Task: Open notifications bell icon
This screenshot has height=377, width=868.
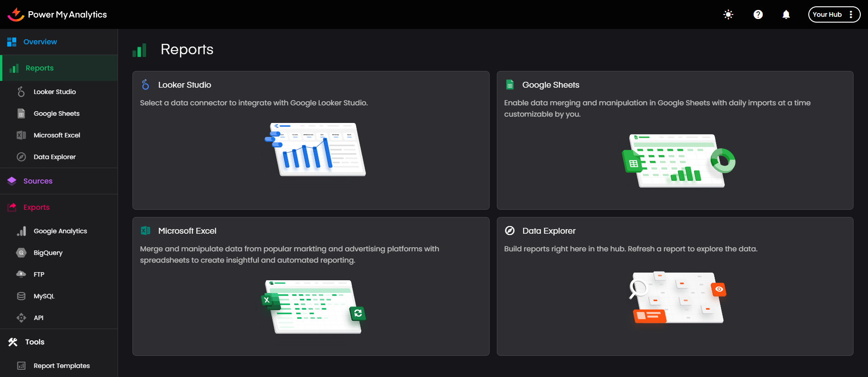Action: [x=786, y=14]
